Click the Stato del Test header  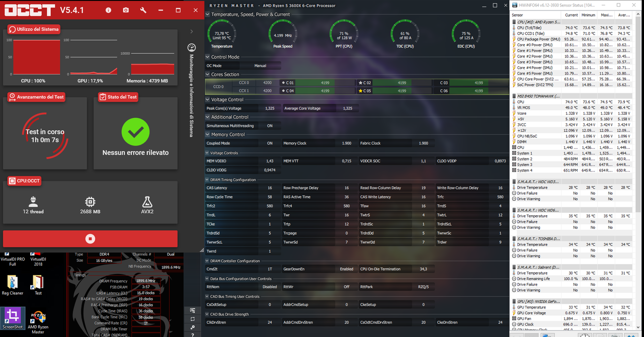(x=118, y=97)
